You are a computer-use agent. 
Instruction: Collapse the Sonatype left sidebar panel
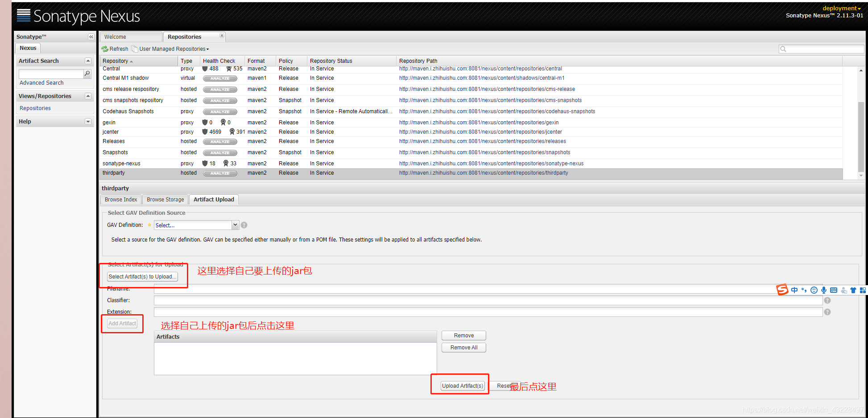coord(91,37)
